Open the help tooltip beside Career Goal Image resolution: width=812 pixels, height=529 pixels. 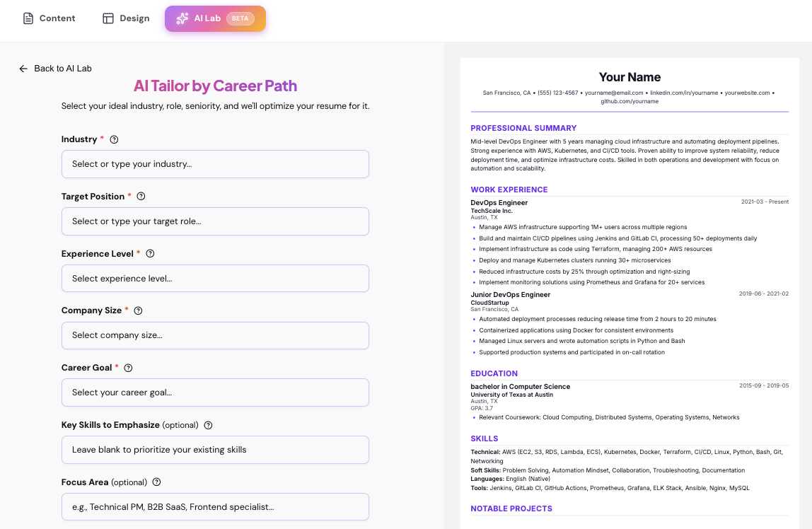(128, 367)
